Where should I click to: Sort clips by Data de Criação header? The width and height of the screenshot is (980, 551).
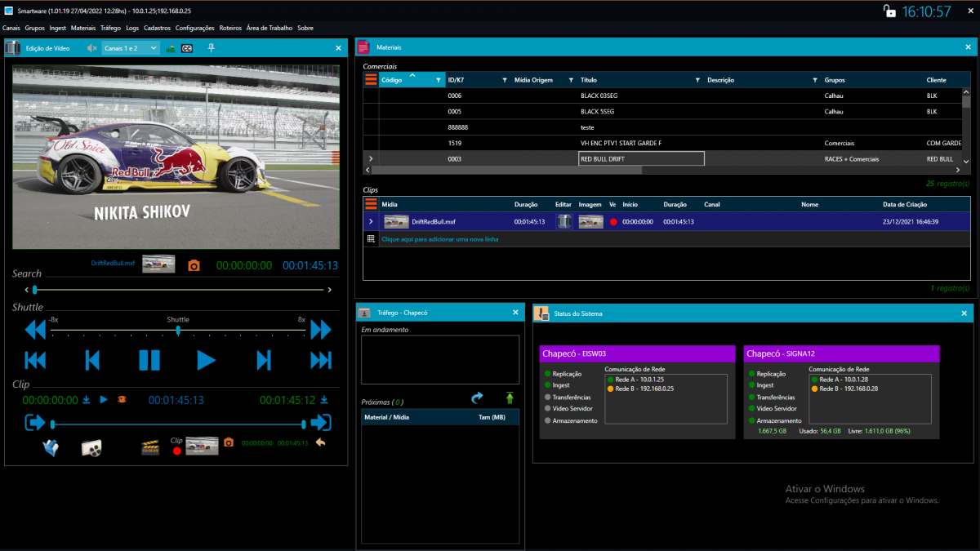tap(906, 204)
